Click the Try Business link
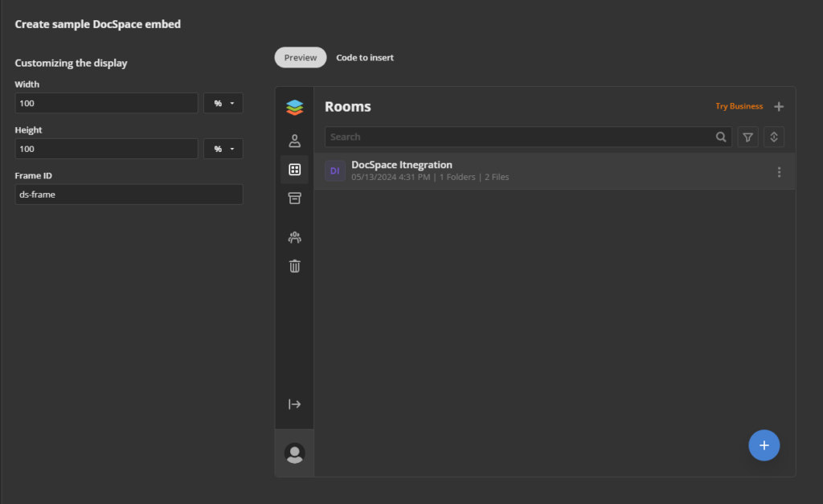The image size is (823, 504). click(739, 105)
